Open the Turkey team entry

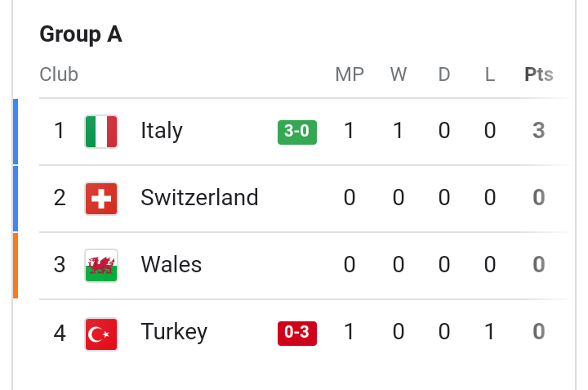[x=174, y=332]
